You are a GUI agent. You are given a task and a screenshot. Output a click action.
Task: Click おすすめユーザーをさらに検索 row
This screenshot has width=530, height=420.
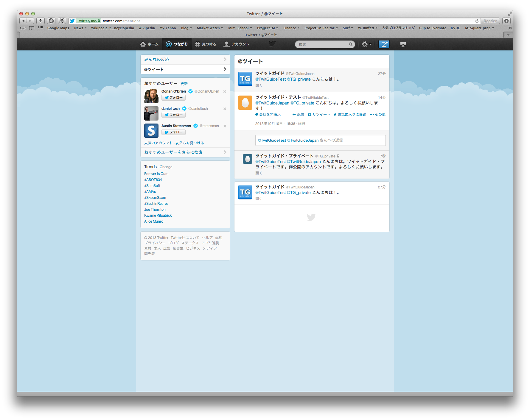pos(185,152)
